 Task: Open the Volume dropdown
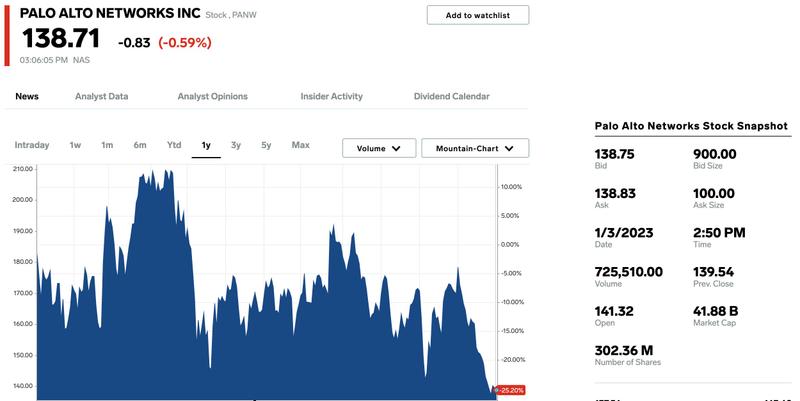point(379,148)
